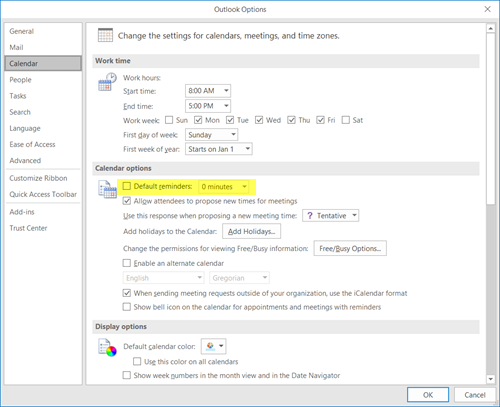This screenshot has height=407, width=500.
Task: Open the Gregorian calendar type dropdown
Action: pos(239,278)
